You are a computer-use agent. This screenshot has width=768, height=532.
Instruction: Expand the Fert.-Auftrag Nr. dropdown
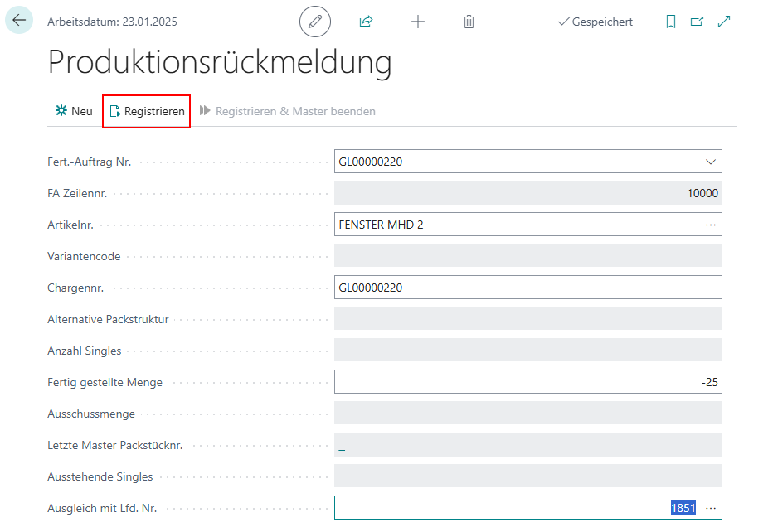pos(710,162)
